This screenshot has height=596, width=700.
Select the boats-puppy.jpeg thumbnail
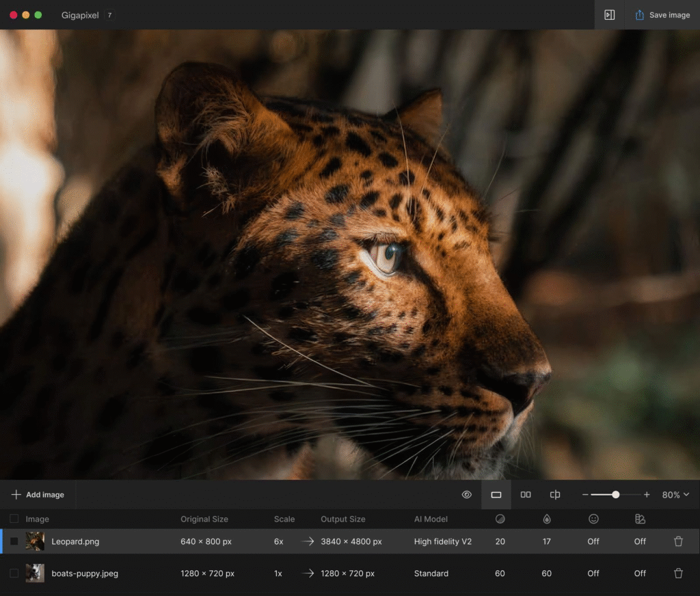[35, 573]
